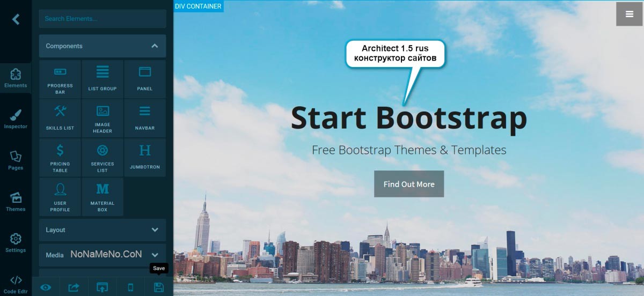Expand the Layout section
644x296 pixels.
(x=103, y=230)
